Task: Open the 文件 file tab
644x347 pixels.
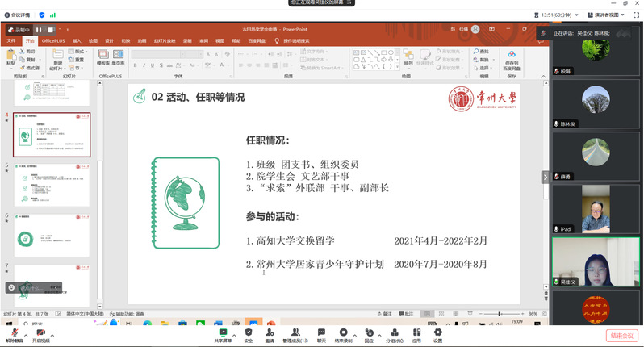Action: pos(10,40)
